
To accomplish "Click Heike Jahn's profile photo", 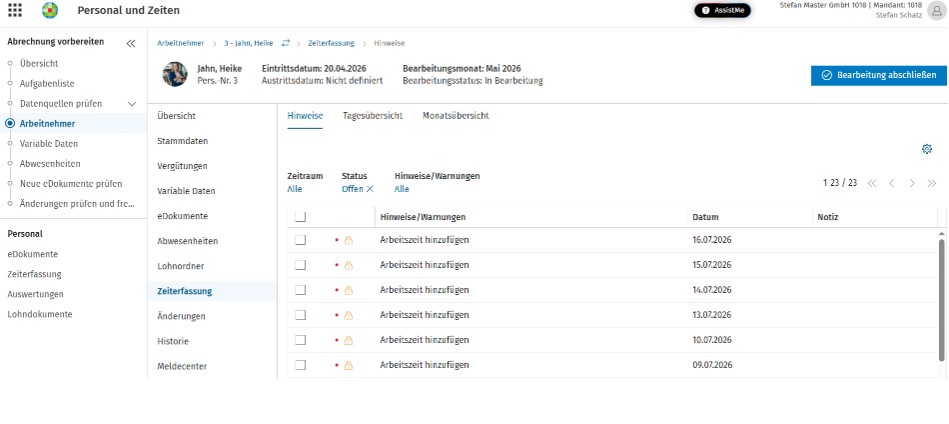I will 174,74.
